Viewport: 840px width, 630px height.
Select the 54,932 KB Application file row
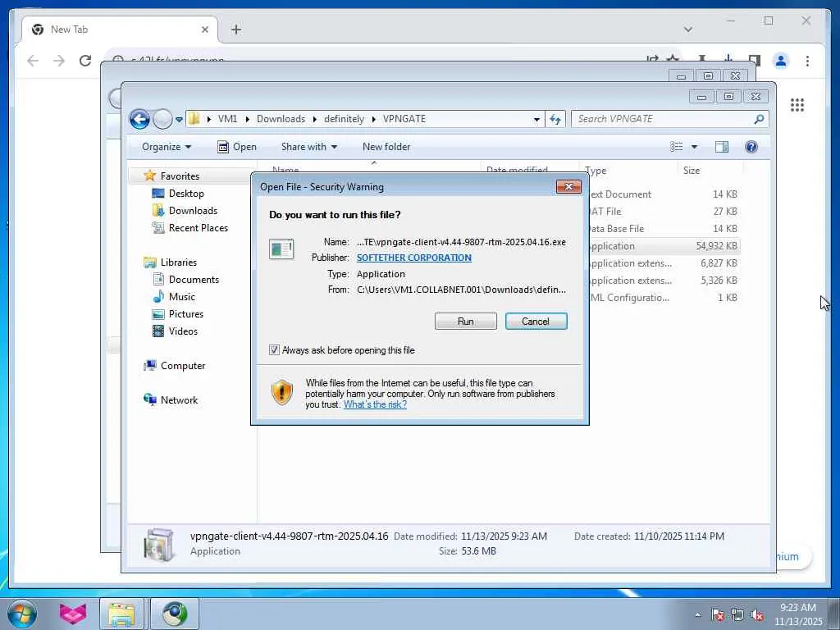pos(664,246)
